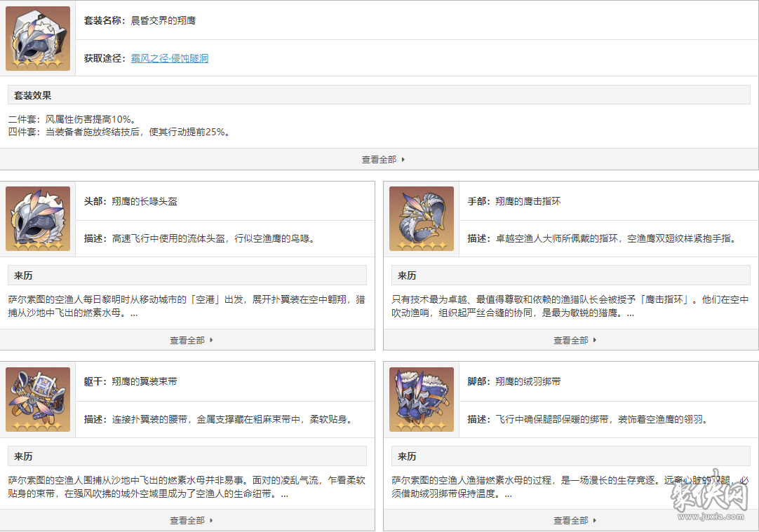Click the 来历 header in the 躯干 card
This screenshot has height=532, width=759.
pyautogui.click(x=187, y=456)
